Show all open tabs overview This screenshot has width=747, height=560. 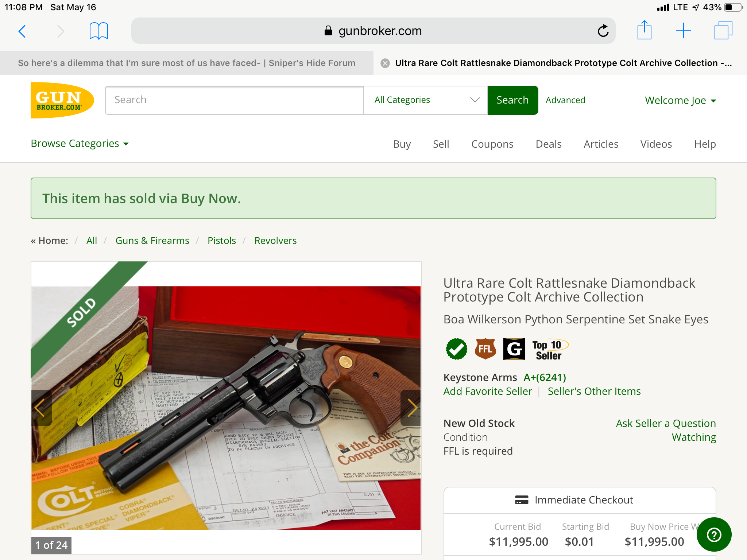(x=723, y=31)
